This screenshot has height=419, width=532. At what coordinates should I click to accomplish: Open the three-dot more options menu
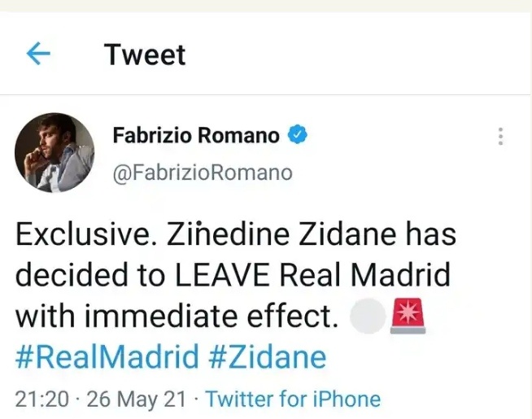tap(501, 137)
